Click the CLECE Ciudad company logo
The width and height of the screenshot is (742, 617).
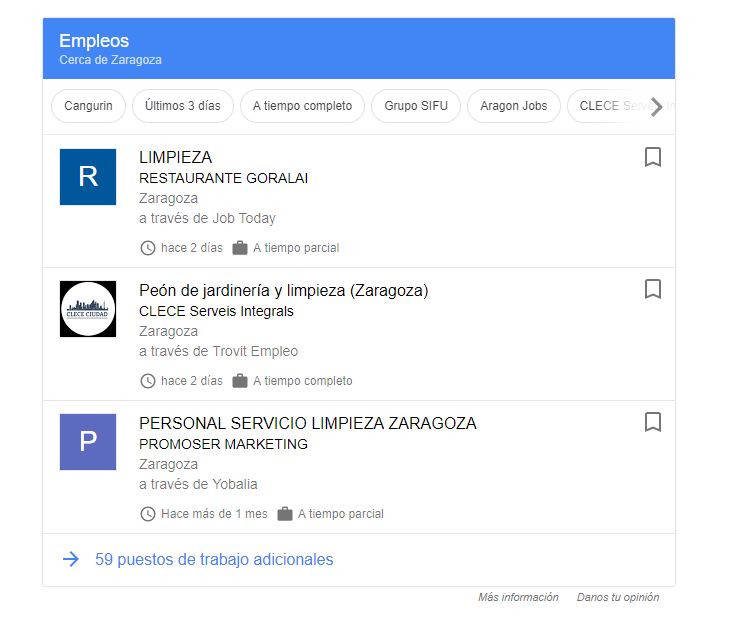[x=88, y=309]
